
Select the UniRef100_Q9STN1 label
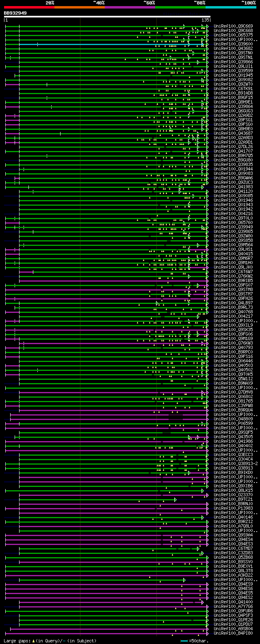pos(233,57)
